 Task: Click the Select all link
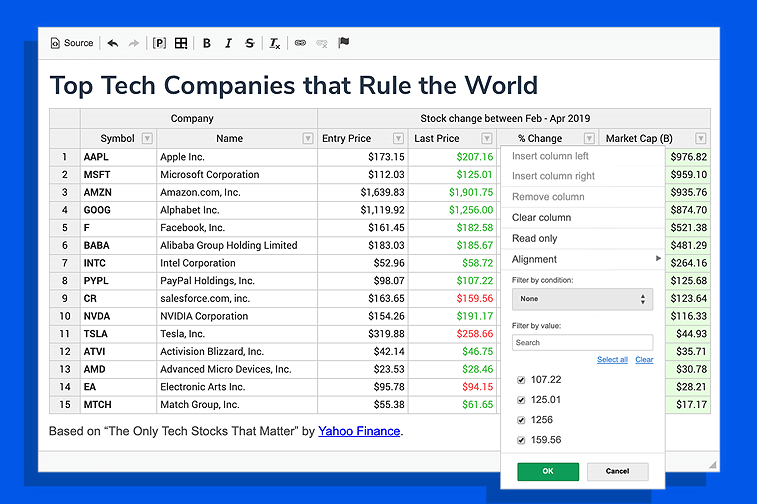[x=612, y=360]
